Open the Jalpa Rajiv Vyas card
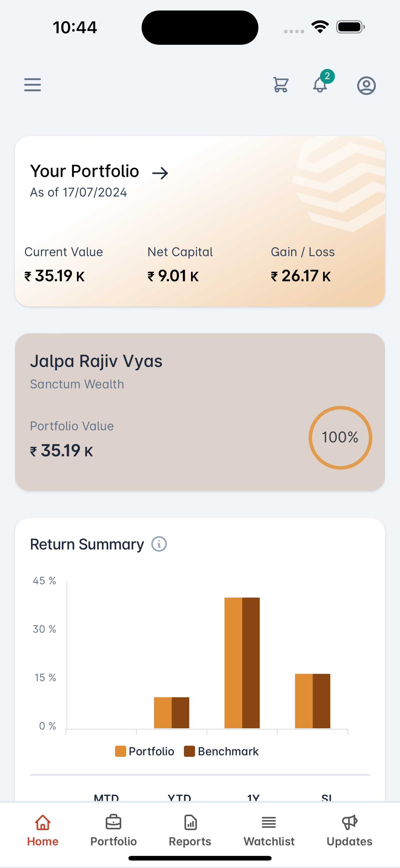The width and height of the screenshot is (400, 868). [200, 412]
